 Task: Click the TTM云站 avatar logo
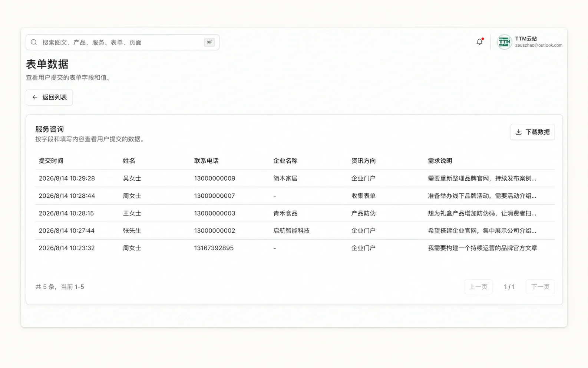click(504, 42)
